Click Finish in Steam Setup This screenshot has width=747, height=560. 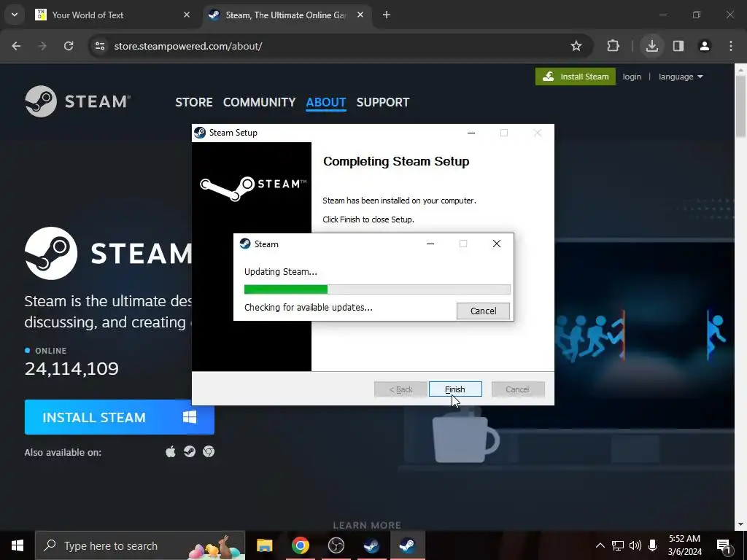point(455,389)
